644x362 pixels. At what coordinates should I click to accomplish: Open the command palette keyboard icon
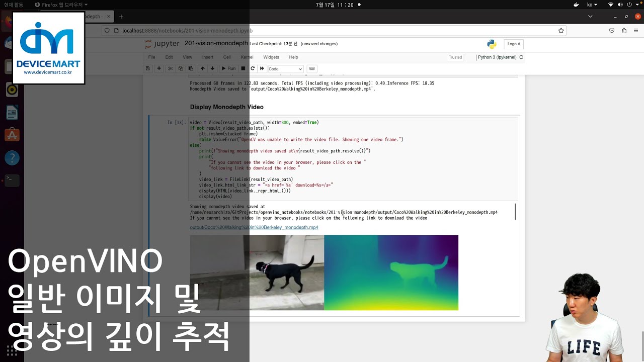click(x=312, y=68)
